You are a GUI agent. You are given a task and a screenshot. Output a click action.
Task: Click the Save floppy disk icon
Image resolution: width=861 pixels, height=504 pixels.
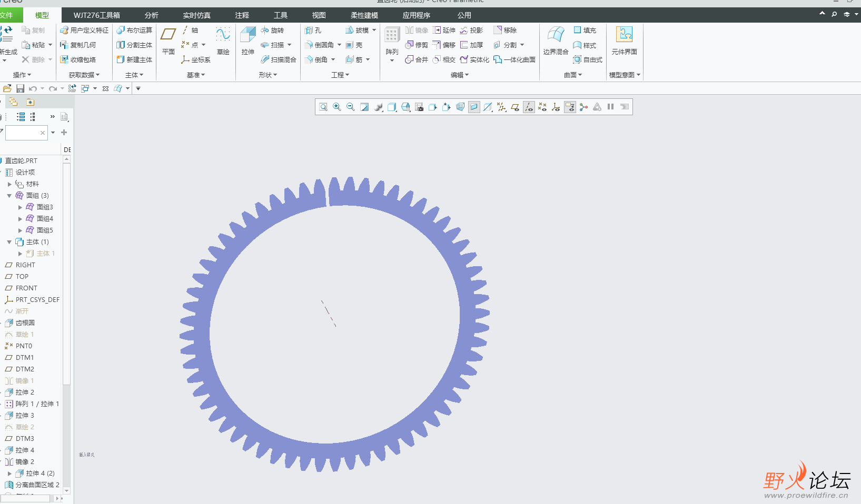[x=20, y=88]
